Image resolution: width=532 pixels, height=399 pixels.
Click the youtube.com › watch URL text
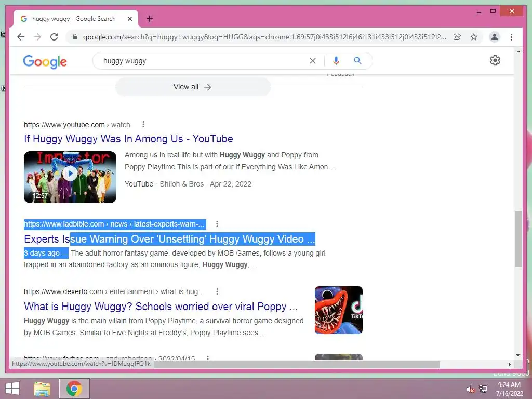(x=77, y=125)
